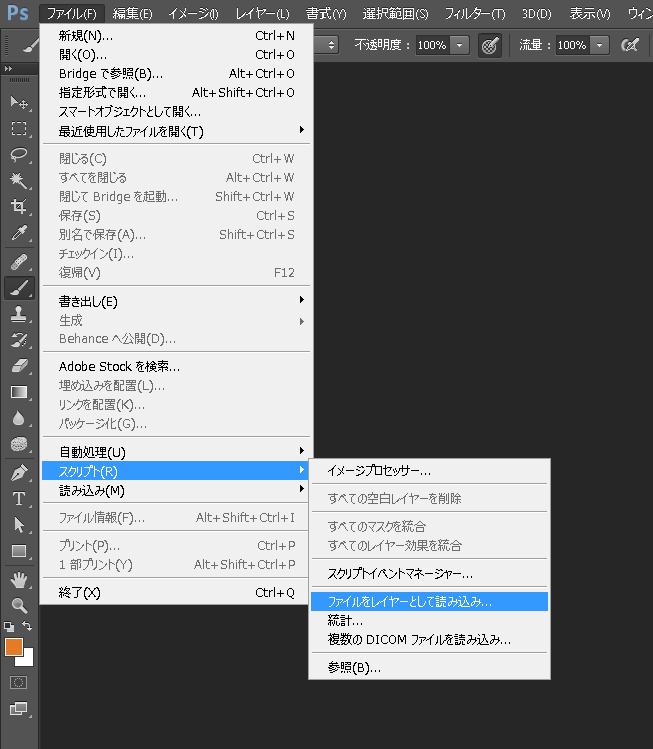Choose 複数の DICOM ファイルを読み込み...
The image size is (653, 749).
point(429,640)
